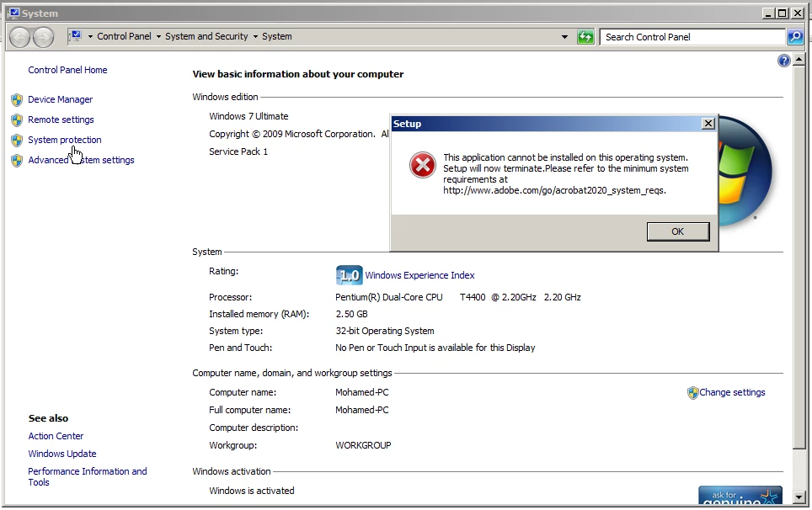Click the Windows is activated text
Viewport: 812px width, 510px height.
click(x=252, y=491)
